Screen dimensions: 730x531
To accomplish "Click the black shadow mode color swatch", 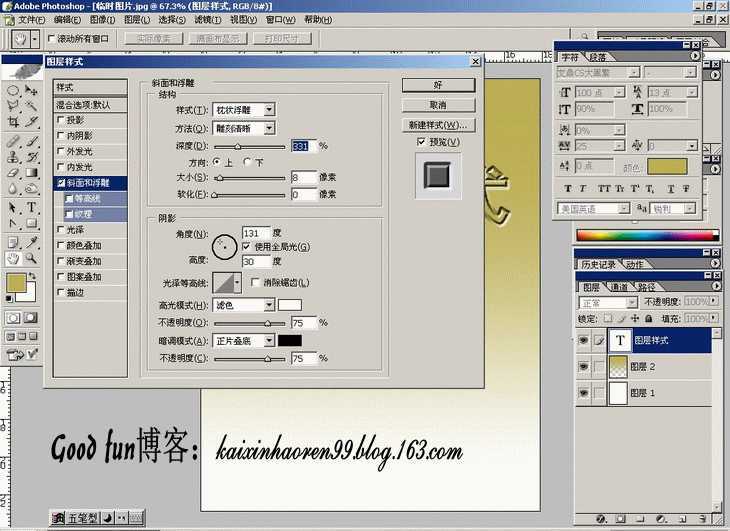I will click(x=290, y=341).
